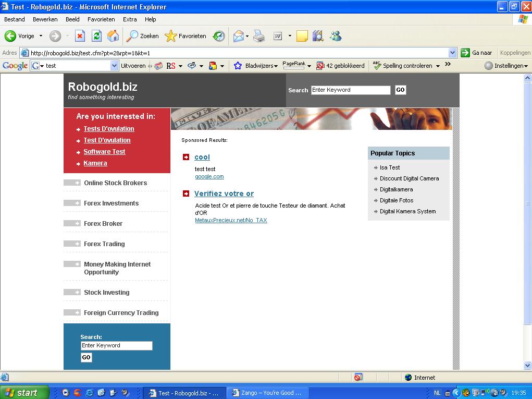Open the Google search box history dropdown
This screenshot has width=532, height=399.
114,66
